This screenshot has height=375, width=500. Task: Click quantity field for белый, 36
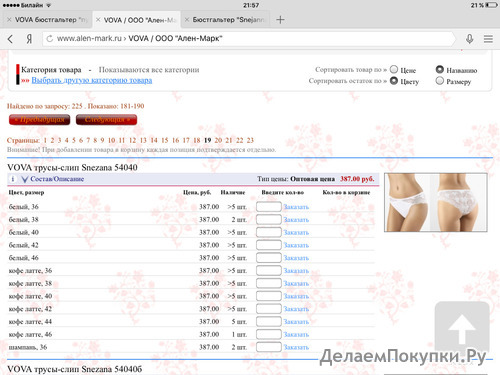click(x=269, y=207)
